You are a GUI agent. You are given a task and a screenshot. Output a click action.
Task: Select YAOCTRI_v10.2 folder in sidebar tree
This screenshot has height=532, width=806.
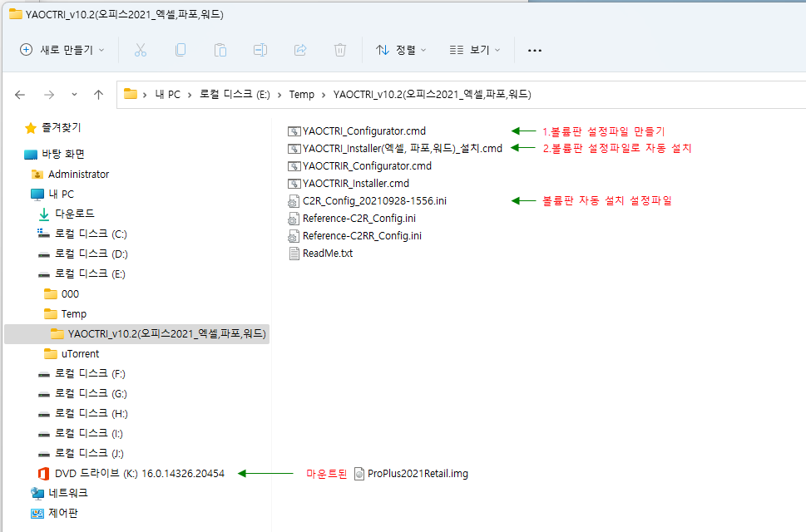tap(166, 334)
